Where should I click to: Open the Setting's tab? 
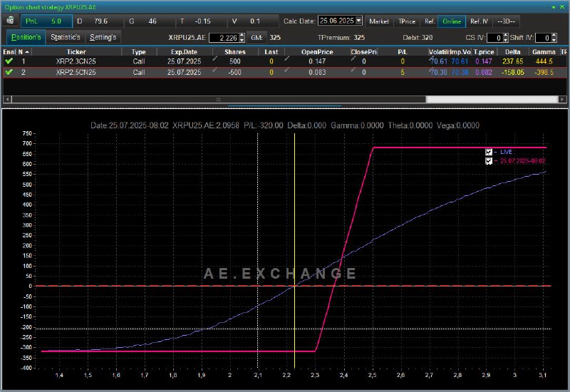[103, 37]
